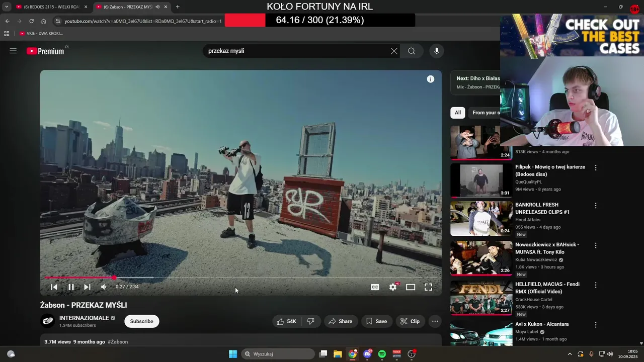Image resolution: width=644 pixels, height=362 pixels.
Task: Go back in browser history
Action: coord(7,21)
